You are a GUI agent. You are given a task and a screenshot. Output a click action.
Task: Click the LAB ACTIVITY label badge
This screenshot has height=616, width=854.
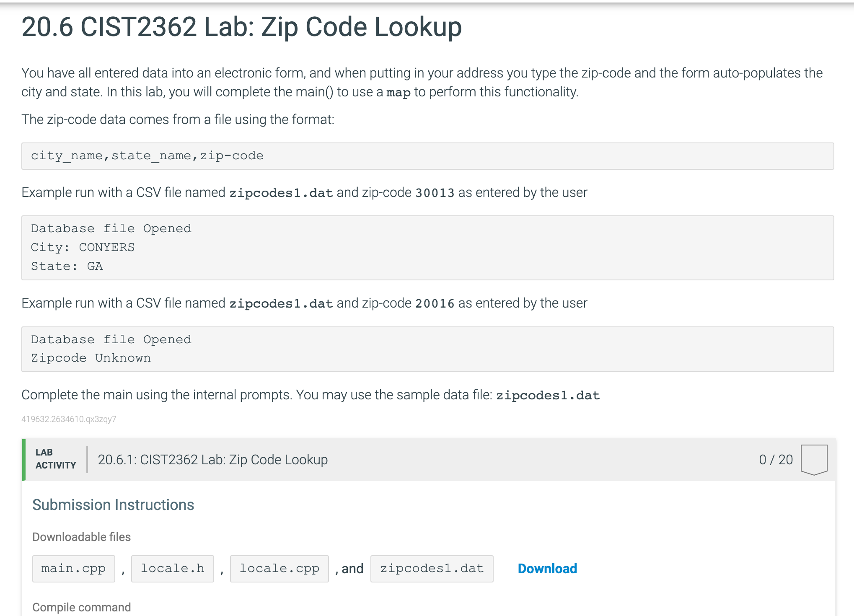point(55,459)
